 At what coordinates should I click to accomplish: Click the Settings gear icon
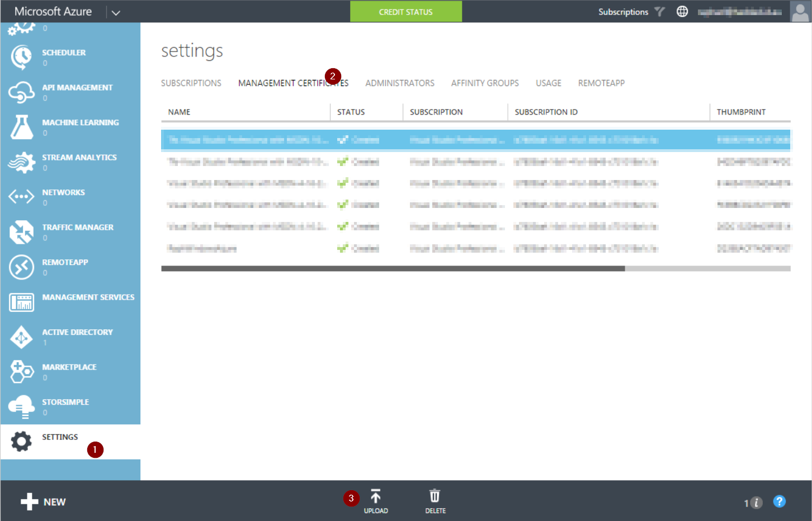click(x=21, y=442)
